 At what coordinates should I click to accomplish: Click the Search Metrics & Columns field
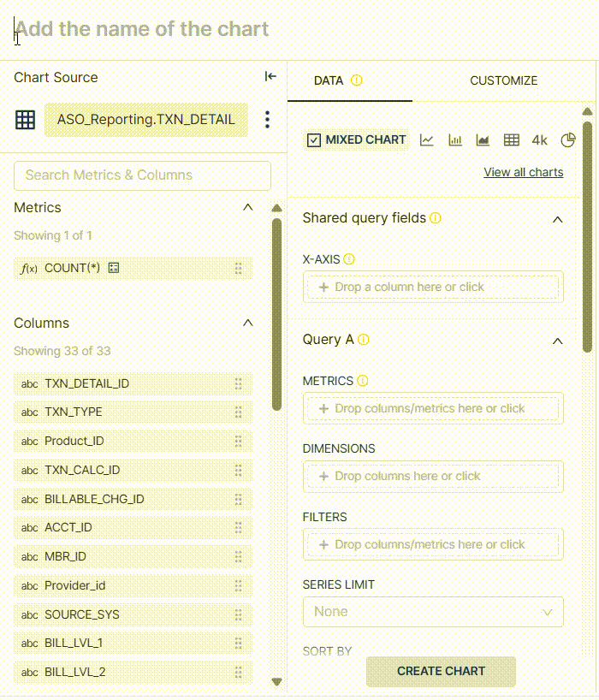pos(142,175)
